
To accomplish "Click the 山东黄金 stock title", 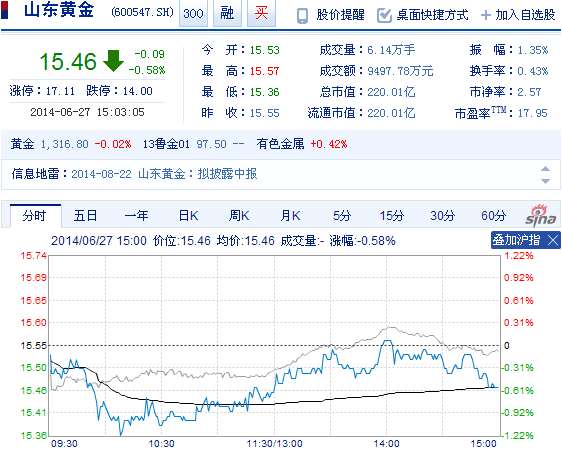I will [59, 10].
